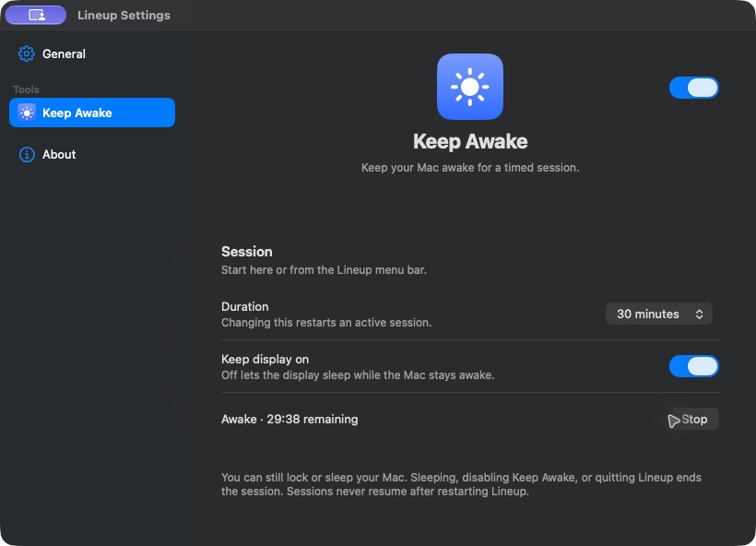Click the Keep Awake sun icon in sidebar
Viewport: 756px width, 546px height.
click(27, 113)
